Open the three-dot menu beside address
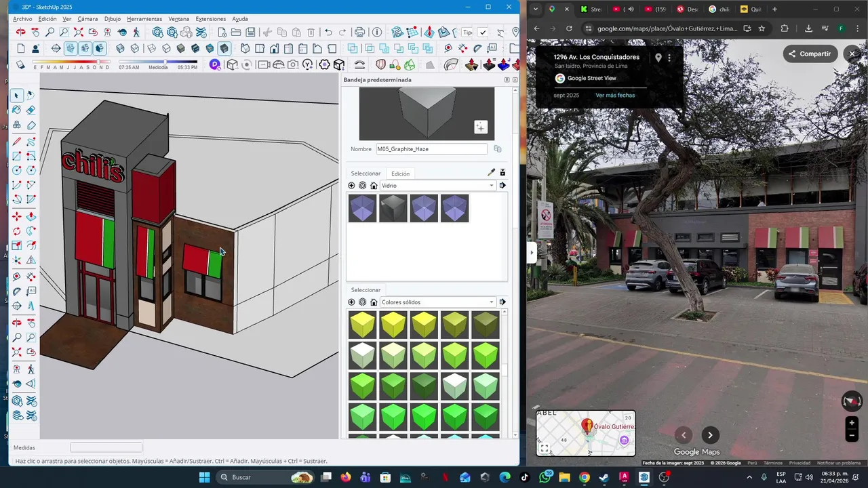 coord(669,58)
